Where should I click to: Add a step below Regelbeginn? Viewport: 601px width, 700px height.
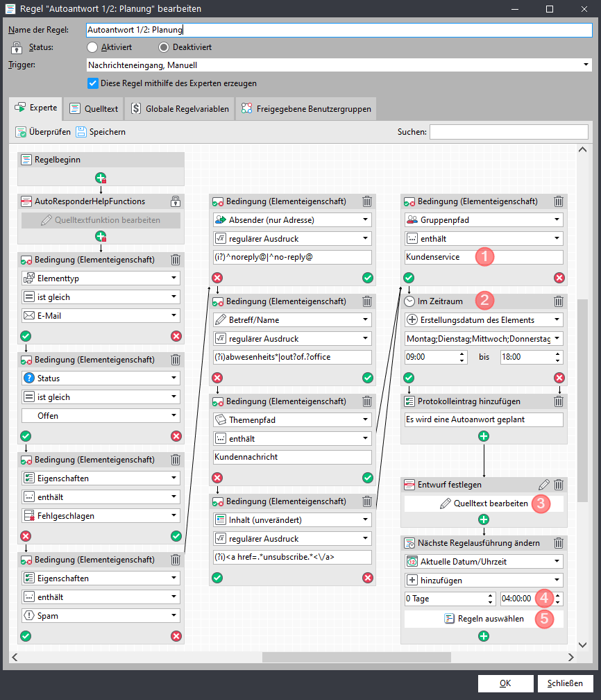(x=101, y=178)
